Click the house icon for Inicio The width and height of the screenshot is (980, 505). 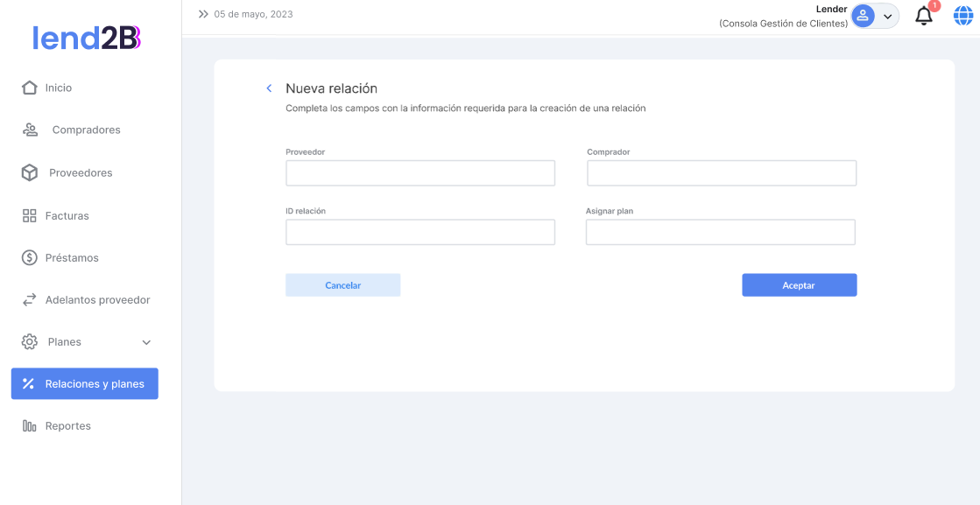(x=30, y=88)
